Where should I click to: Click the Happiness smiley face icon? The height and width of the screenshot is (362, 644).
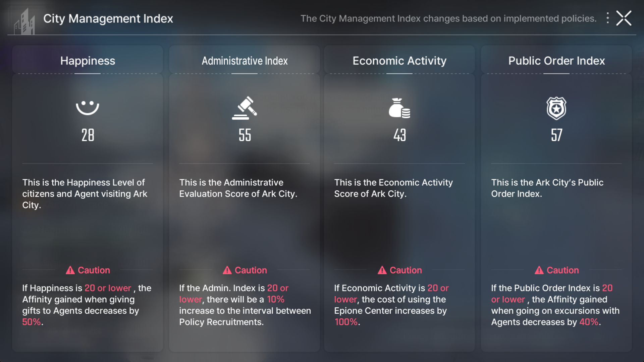click(x=88, y=108)
